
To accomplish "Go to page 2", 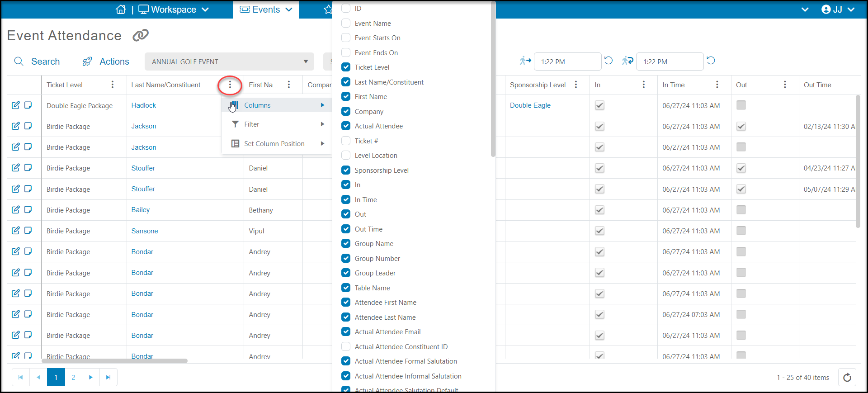I will (x=73, y=377).
